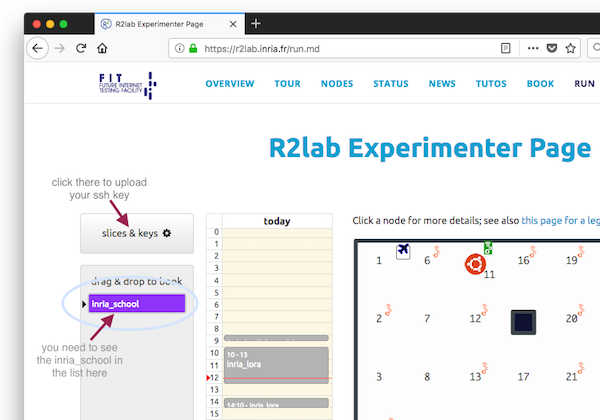Click the 10-13 inria_lora booking block
The image size is (600, 420).
coord(276,365)
